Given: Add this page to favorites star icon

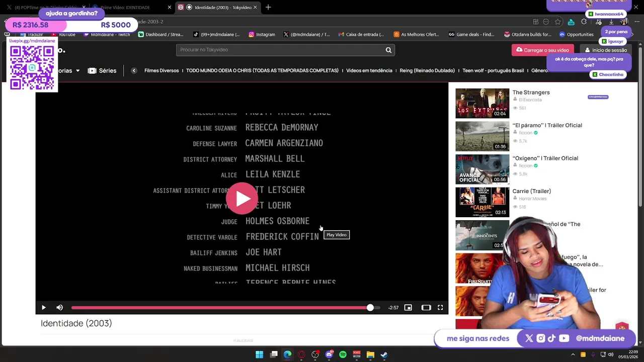Looking at the screenshot, I should 558,22.
